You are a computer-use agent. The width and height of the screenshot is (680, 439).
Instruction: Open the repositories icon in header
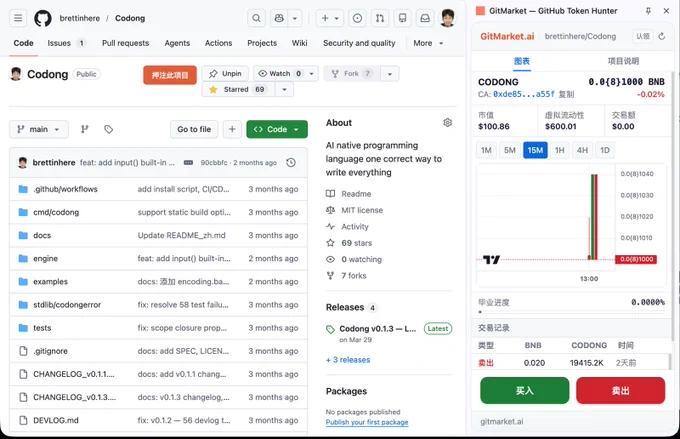(x=402, y=18)
